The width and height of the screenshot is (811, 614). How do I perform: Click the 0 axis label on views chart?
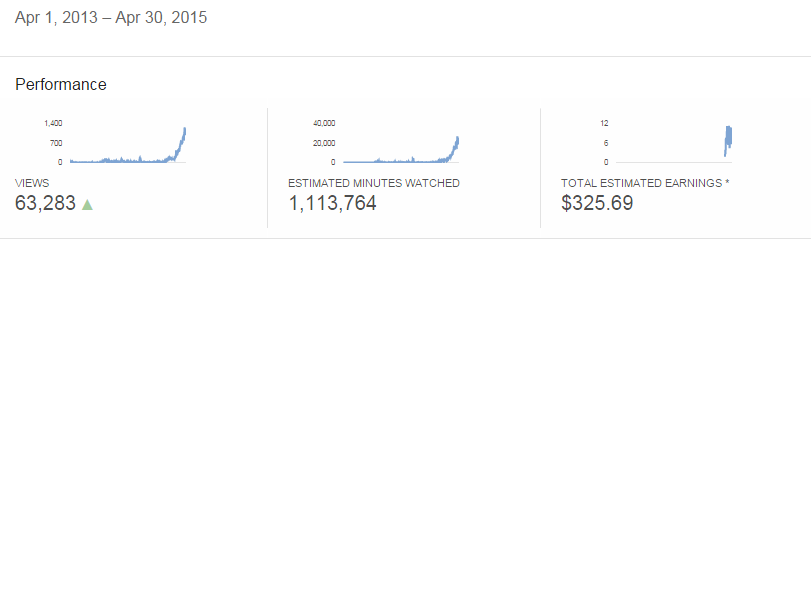[x=60, y=162]
